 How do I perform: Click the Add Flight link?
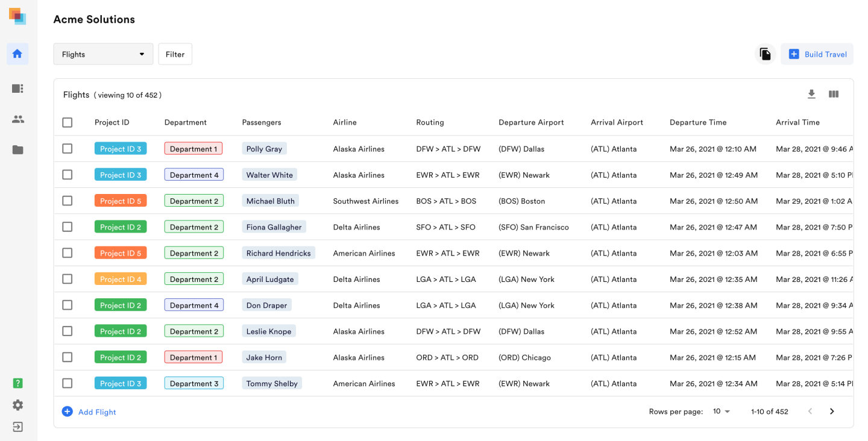97,412
